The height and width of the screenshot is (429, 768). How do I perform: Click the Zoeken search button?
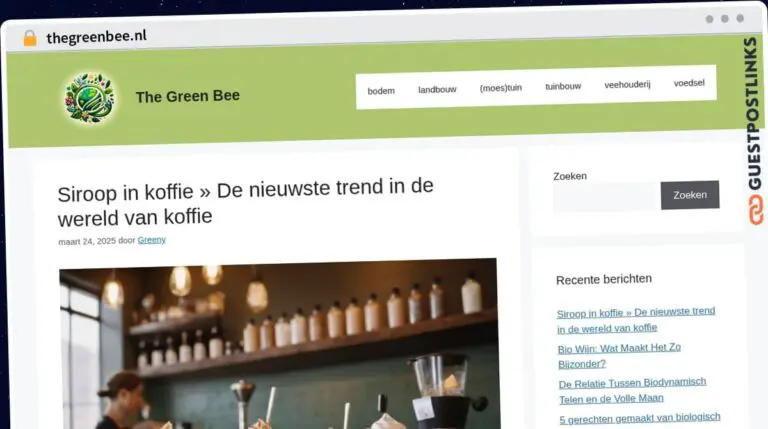[x=690, y=195]
